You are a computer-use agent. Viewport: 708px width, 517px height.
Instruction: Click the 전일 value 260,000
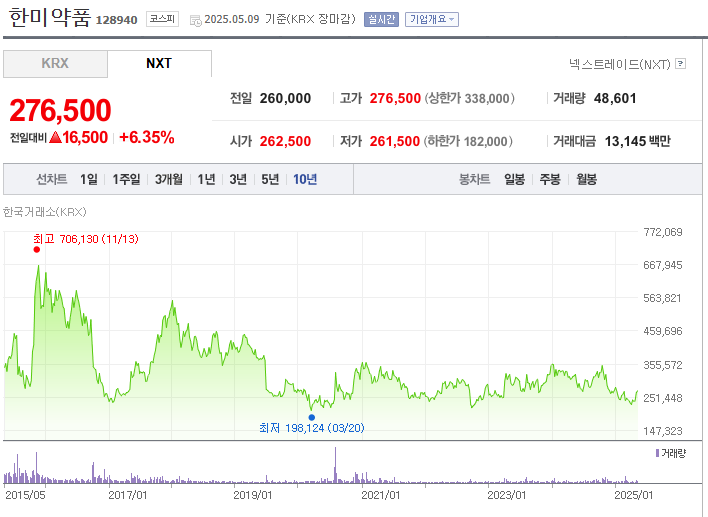point(285,98)
